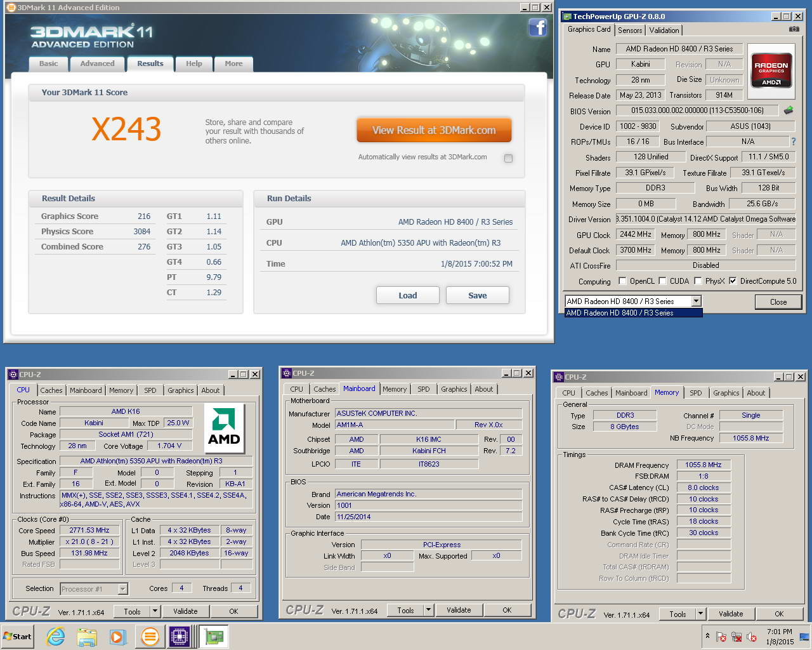Click the Radeon Graphics logo in GPU-Z
Viewport: 812px width, 650px height.
(x=771, y=70)
